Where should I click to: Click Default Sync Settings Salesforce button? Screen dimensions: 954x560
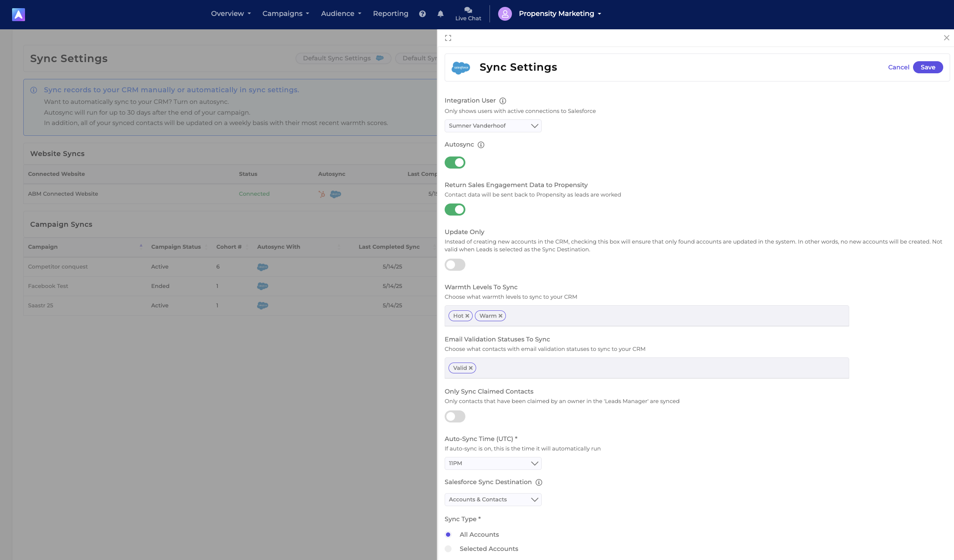click(x=343, y=58)
